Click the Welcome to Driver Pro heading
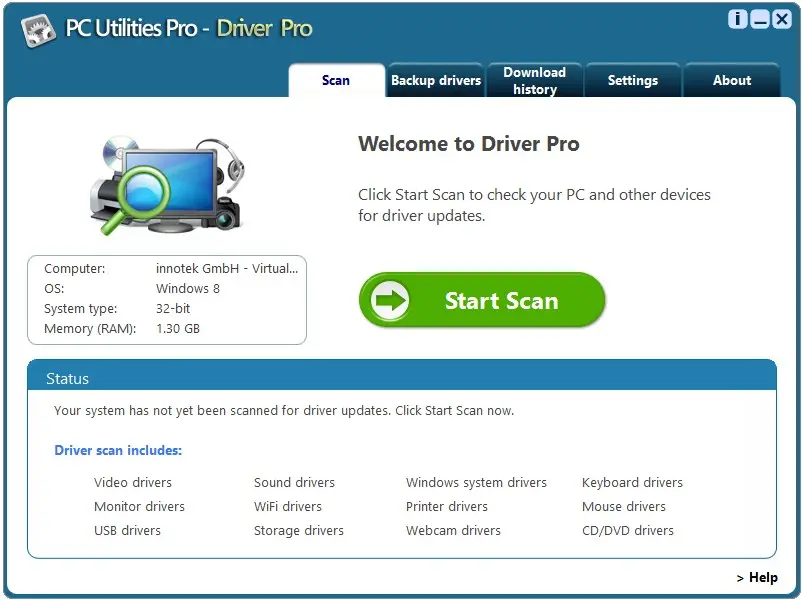The width and height of the screenshot is (802, 600). coord(469,144)
